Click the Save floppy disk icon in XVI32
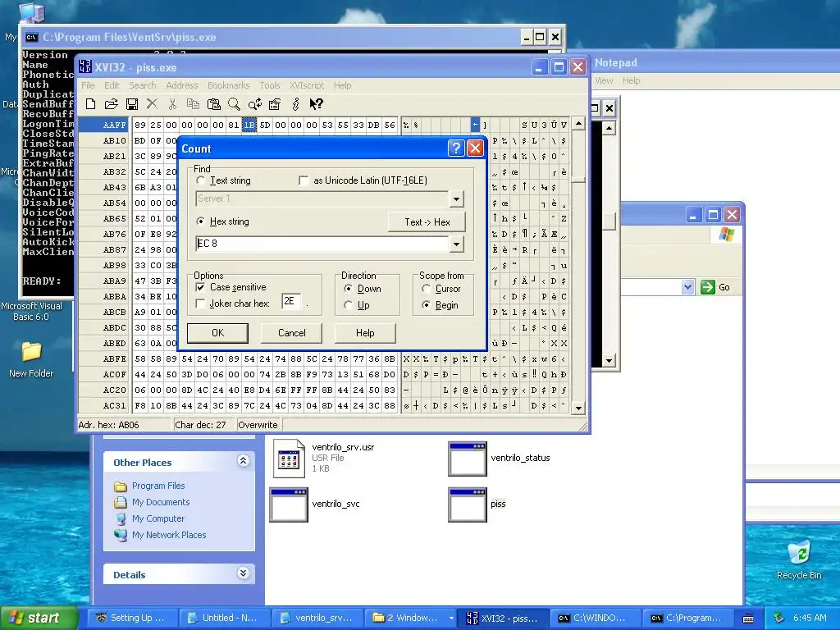 coord(132,104)
